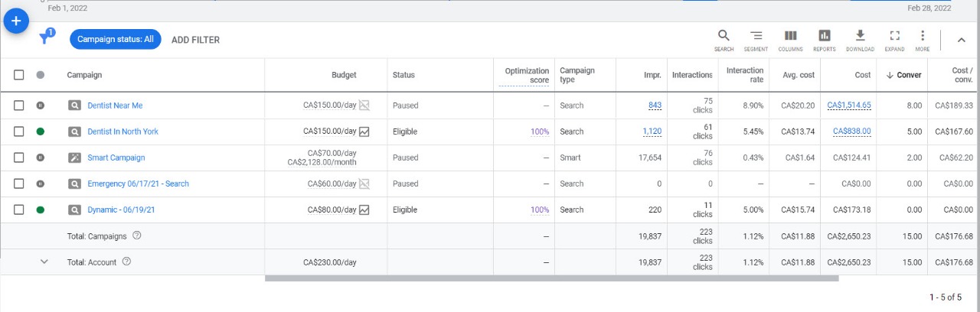Viewport: 980px width, 312px height.
Task: Open the Segment tool
Action: (x=756, y=40)
